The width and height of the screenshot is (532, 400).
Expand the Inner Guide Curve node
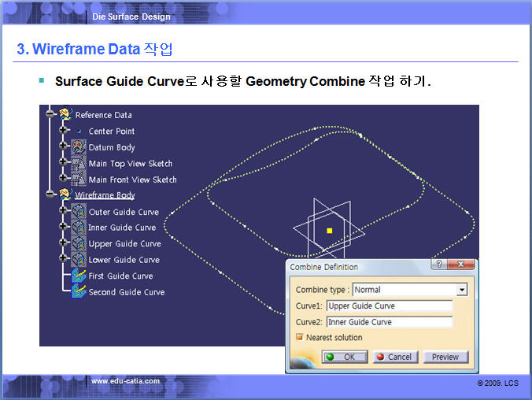64,228
